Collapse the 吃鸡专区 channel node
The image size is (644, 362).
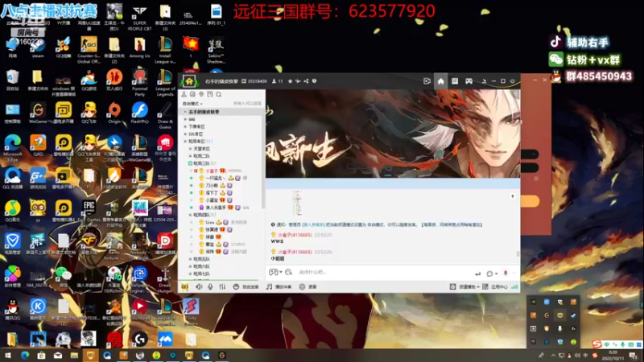coord(185,142)
